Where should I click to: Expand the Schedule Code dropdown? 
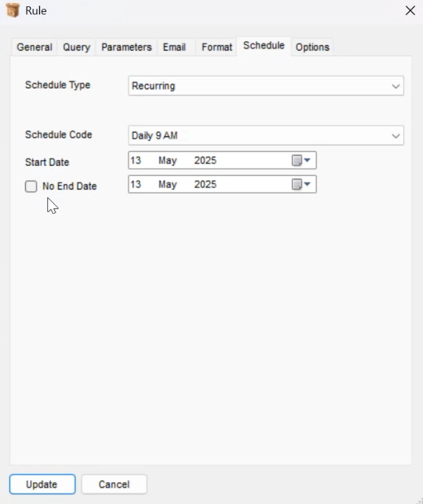point(266,135)
